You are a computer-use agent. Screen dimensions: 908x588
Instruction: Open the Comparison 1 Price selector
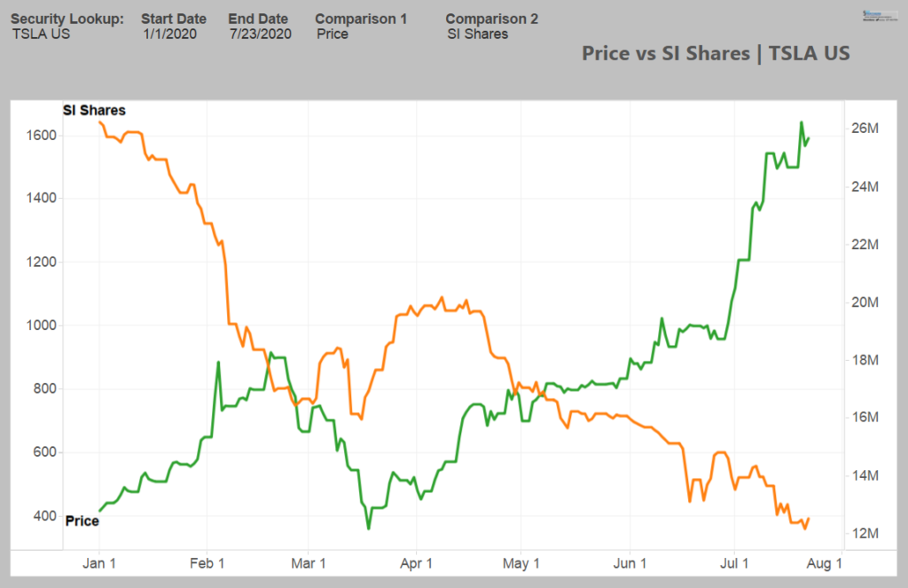333,35
